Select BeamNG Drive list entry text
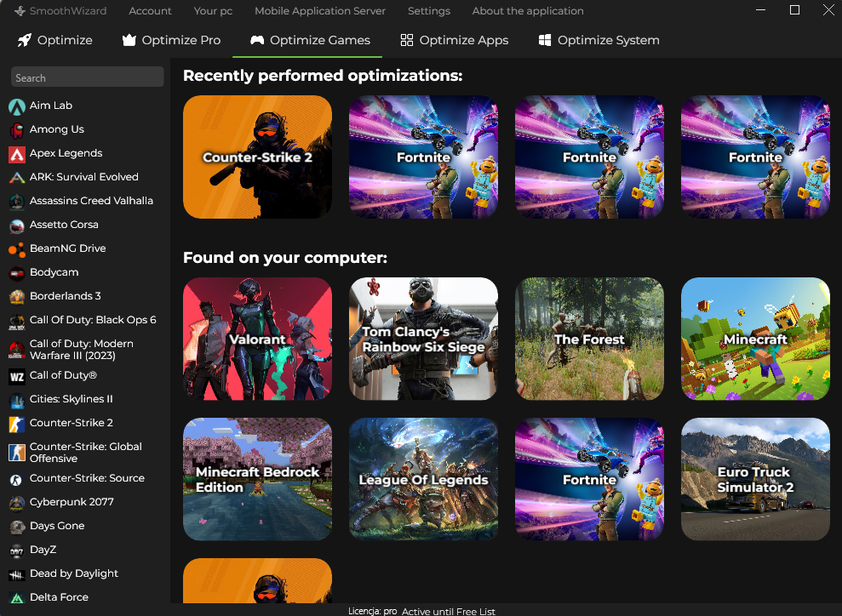The height and width of the screenshot is (616, 842). tap(67, 248)
